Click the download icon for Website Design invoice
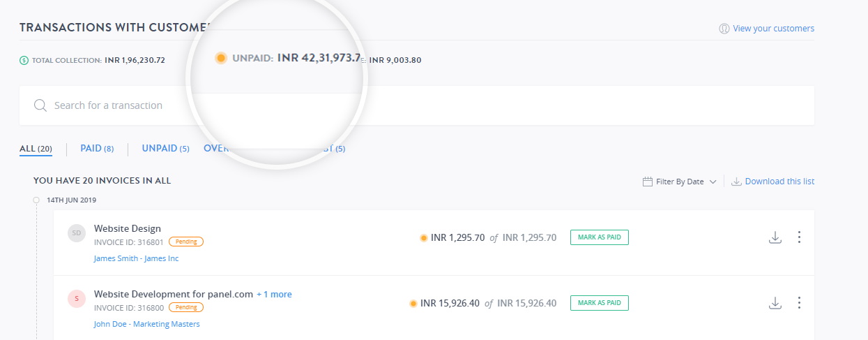The height and width of the screenshot is (340, 868). [775, 237]
